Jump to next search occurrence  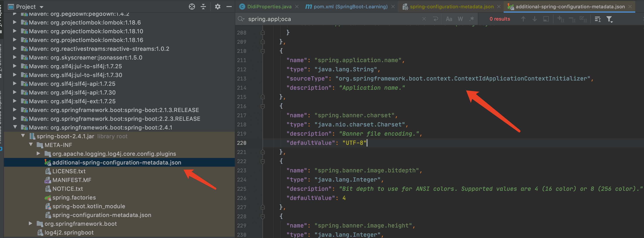pyautogui.click(x=534, y=19)
